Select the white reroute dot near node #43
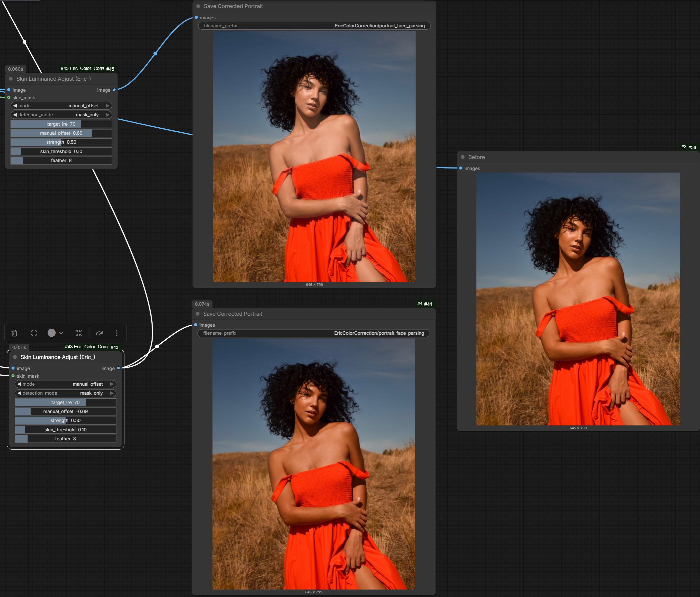Viewport: 700px width, 597px height. pos(157,346)
